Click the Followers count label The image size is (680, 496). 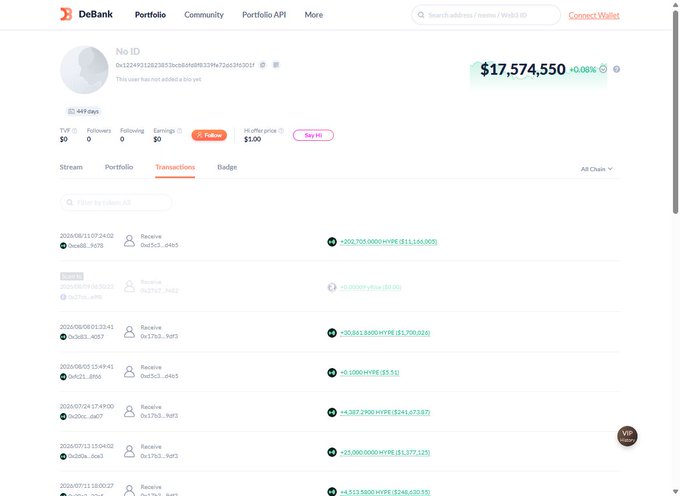coord(99,131)
